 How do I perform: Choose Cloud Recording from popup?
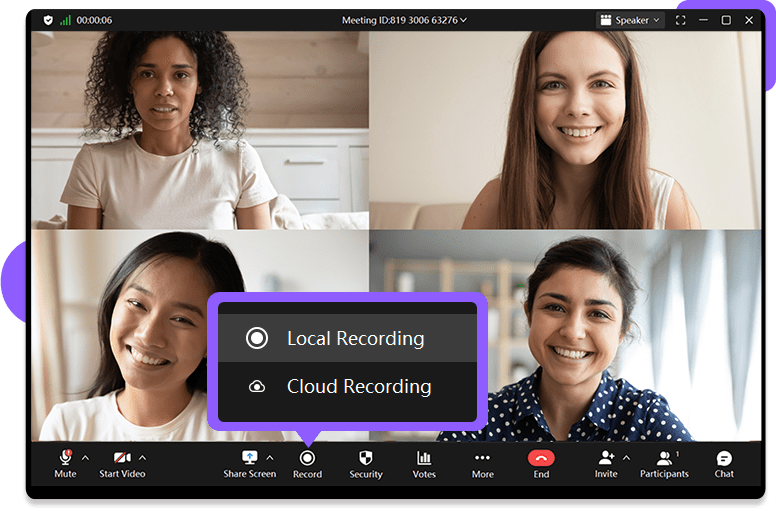tap(347, 386)
